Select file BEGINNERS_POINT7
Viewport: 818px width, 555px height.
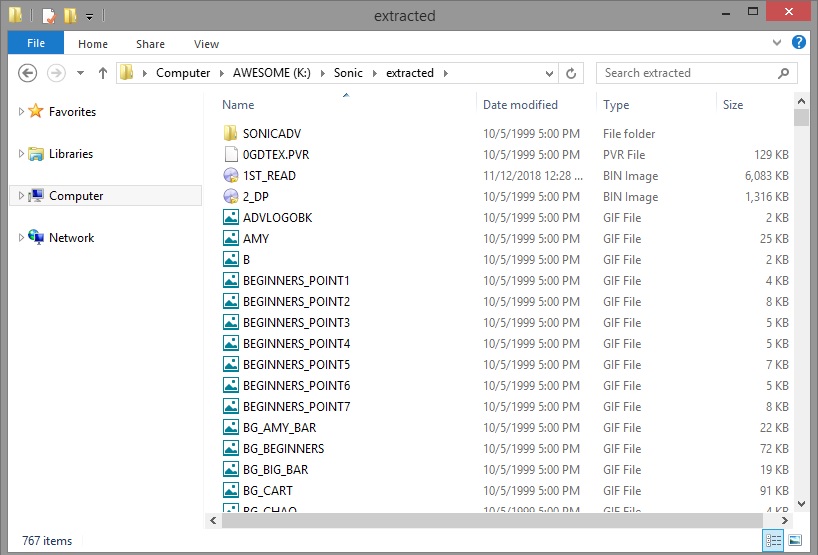point(296,406)
